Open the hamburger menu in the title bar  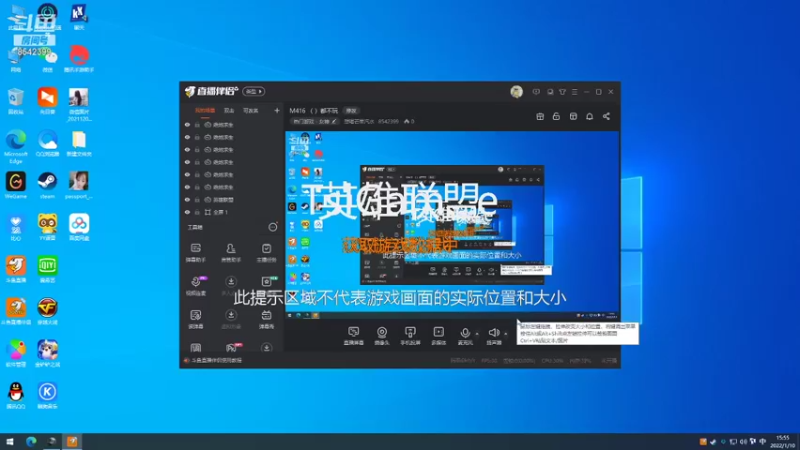(x=574, y=92)
